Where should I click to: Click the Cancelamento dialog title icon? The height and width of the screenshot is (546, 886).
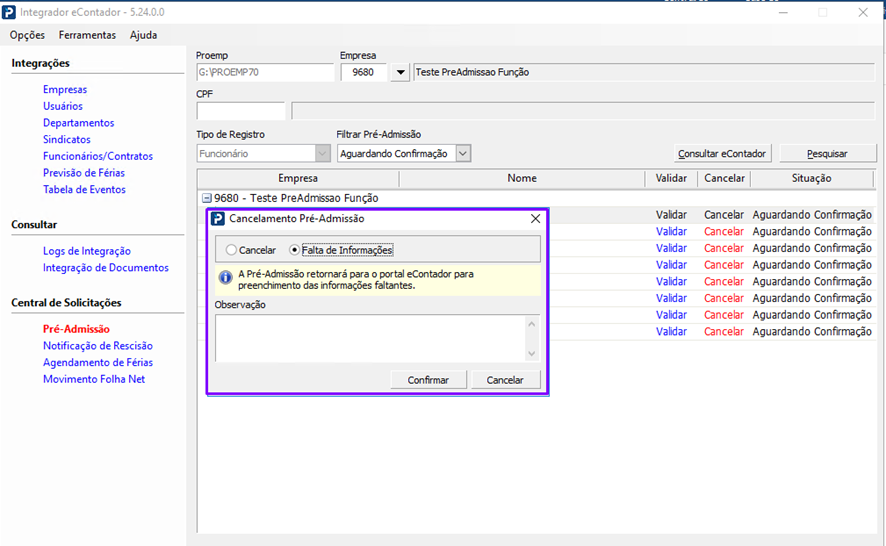(x=218, y=219)
